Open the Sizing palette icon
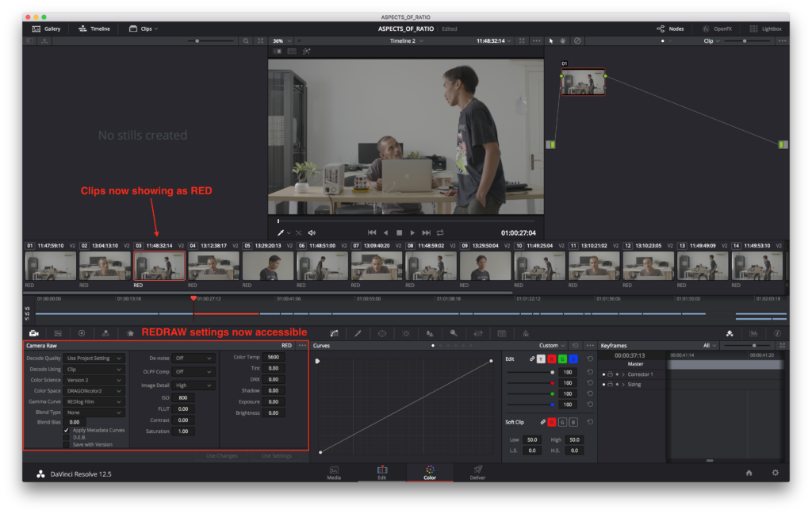812x514 pixels. click(478, 333)
